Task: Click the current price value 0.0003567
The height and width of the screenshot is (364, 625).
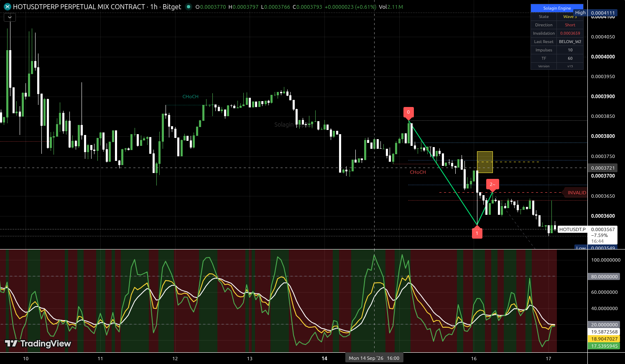Action: point(603,229)
